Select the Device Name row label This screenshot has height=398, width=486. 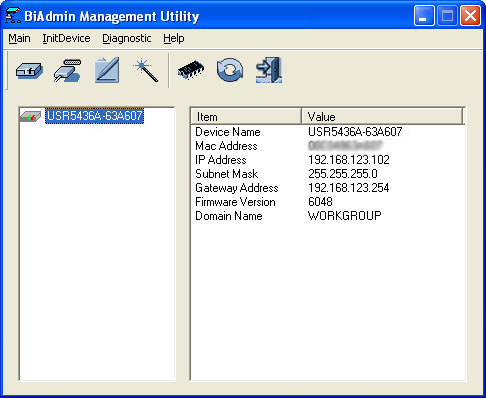pos(228,132)
